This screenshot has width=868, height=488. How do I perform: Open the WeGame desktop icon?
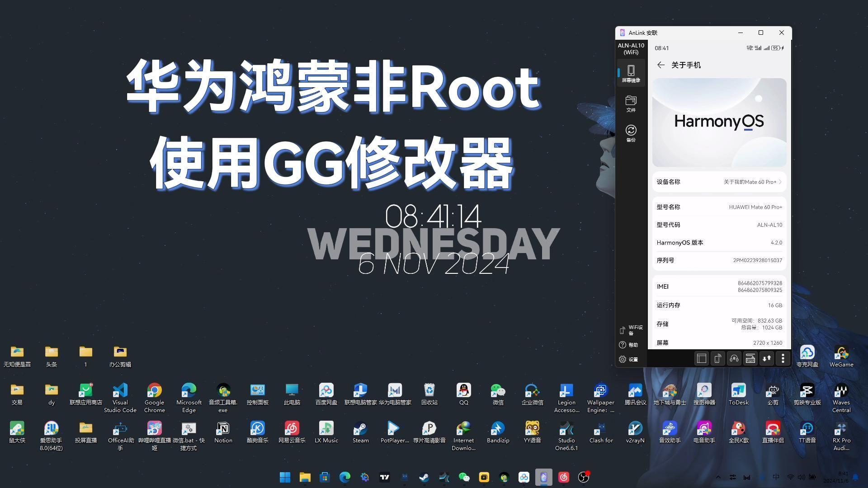841,356
